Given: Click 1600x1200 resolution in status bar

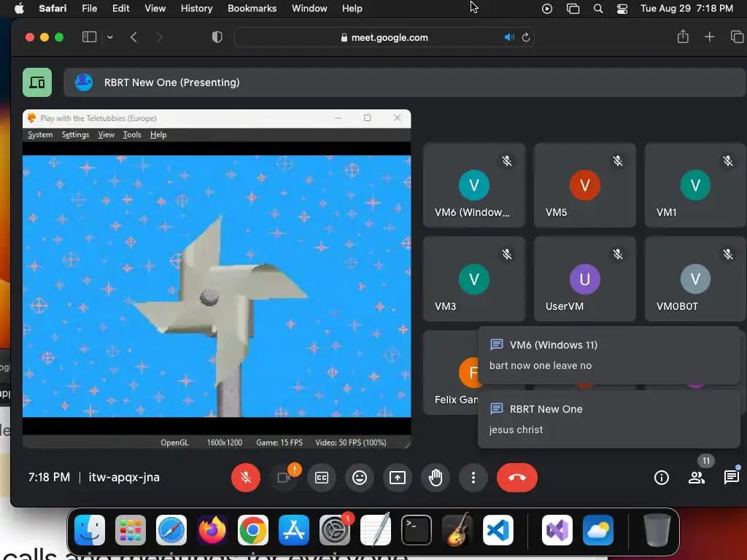Looking at the screenshot, I should click(x=225, y=443).
